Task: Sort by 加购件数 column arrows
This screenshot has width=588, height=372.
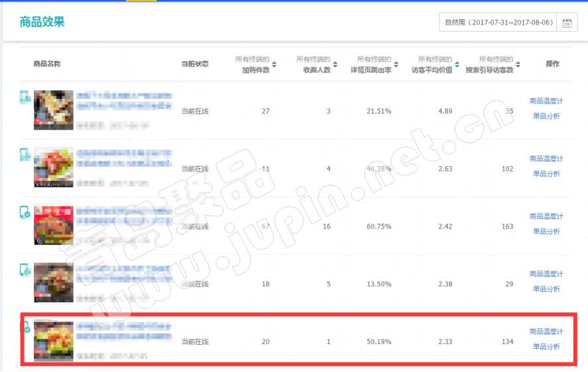Action: [x=274, y=64]
